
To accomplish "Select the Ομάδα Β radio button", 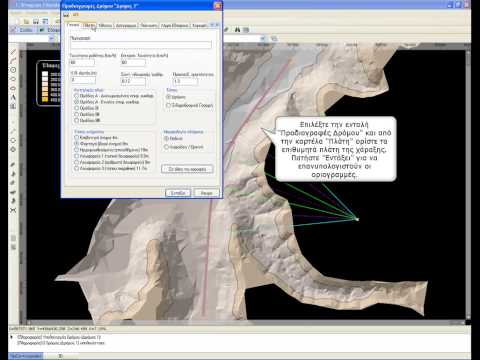I will point(76,108).
